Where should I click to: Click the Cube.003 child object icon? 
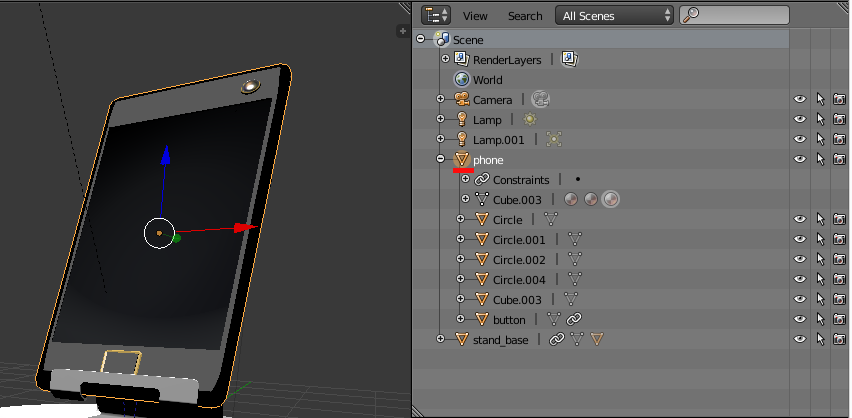click(481, 299)
